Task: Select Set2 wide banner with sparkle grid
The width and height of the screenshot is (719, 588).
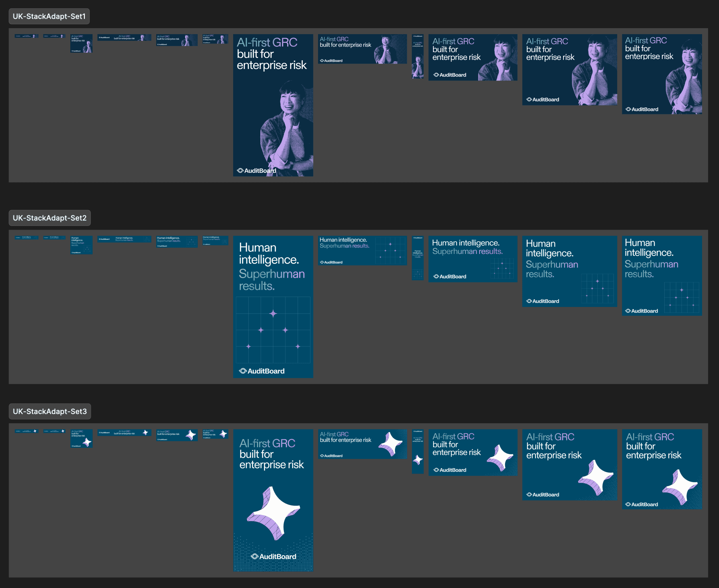Action: tap(362, 251)
